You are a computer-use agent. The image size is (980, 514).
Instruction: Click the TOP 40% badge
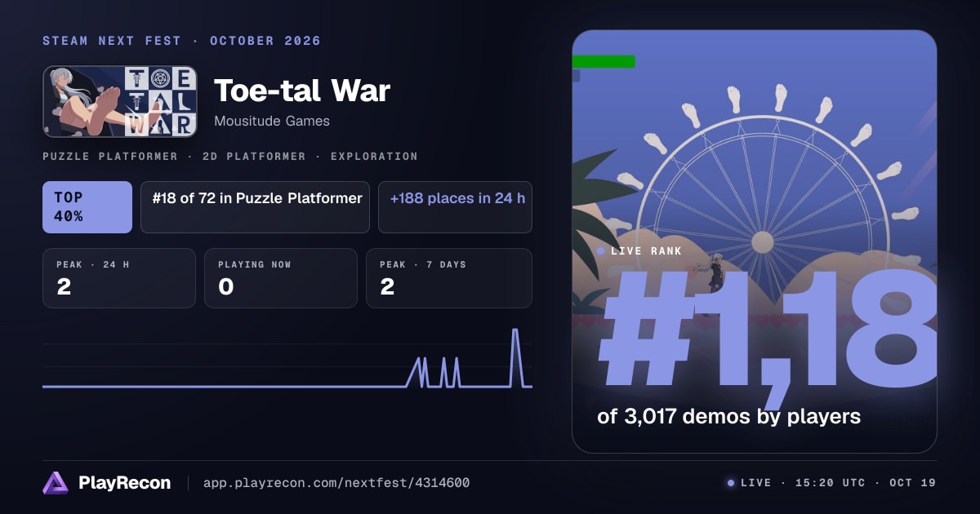87,207
